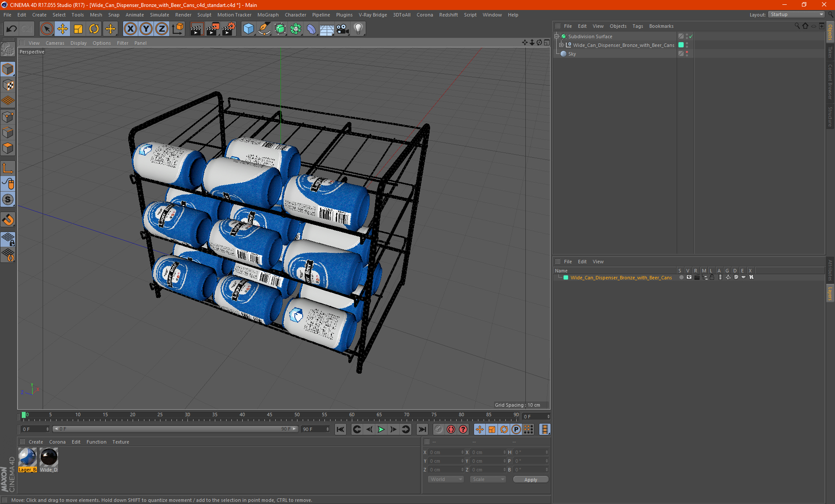
Task: Click the teal layer color swatch
Action: click(x=566, y=278)
